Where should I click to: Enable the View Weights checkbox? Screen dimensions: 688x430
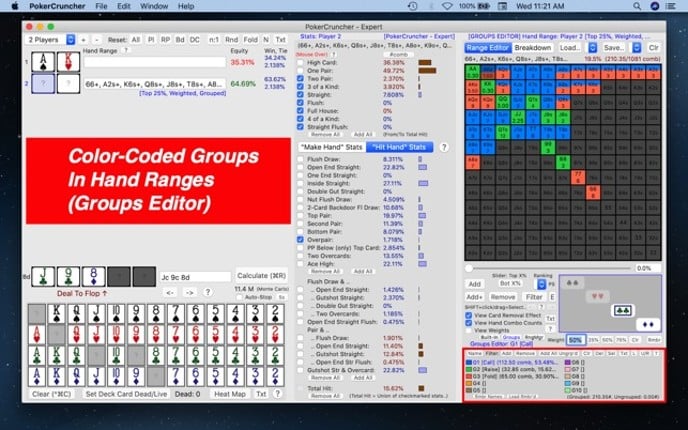(469, 330)
